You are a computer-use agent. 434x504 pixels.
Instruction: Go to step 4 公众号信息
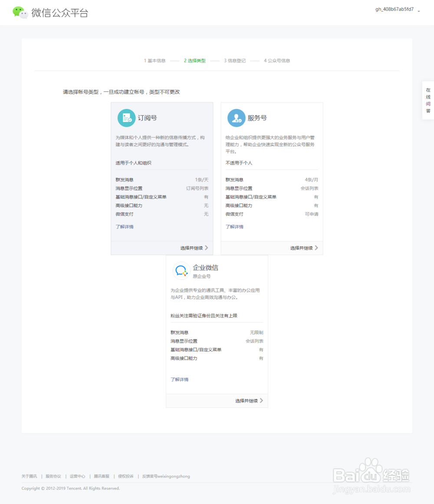[x=277, y=61]
